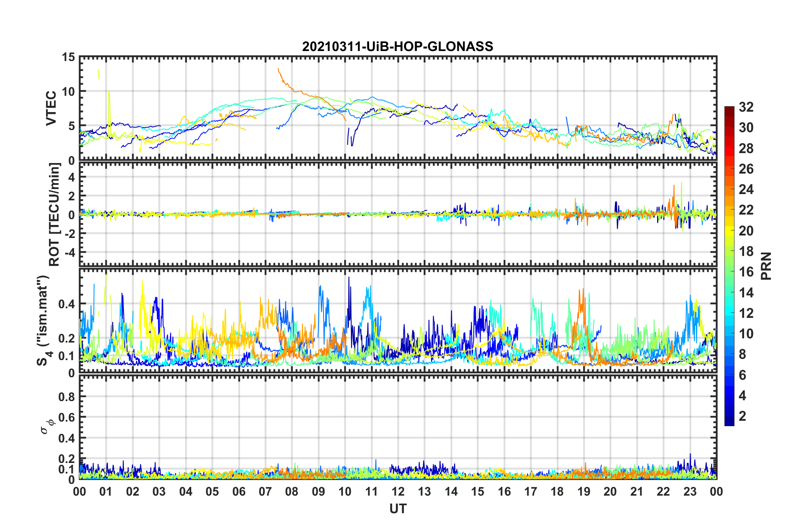796x532 pixels.
Task: Click x-axis hour label 14
Action: tap(451, 491)
